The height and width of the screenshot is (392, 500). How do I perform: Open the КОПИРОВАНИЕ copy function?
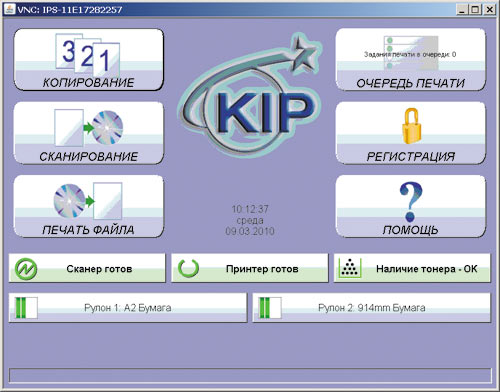pos(89,60)
